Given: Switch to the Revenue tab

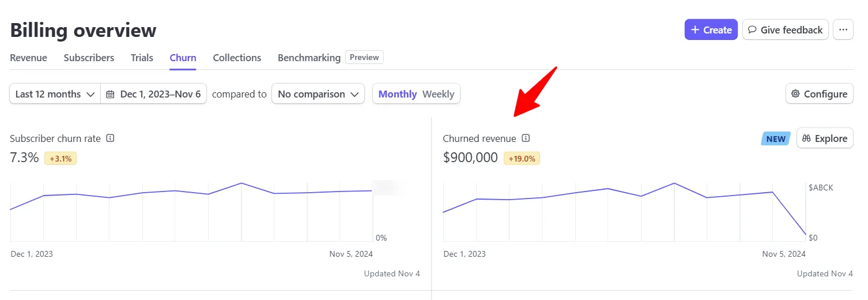Looking at the screenshot, I should click(29, 58).
